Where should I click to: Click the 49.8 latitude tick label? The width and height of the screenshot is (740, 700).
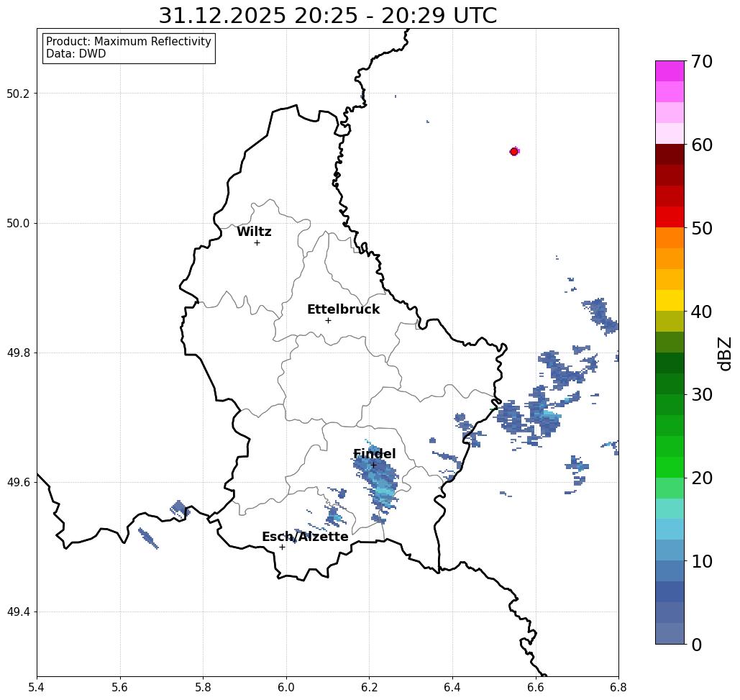pyautogui.click(x=18, y=353)
